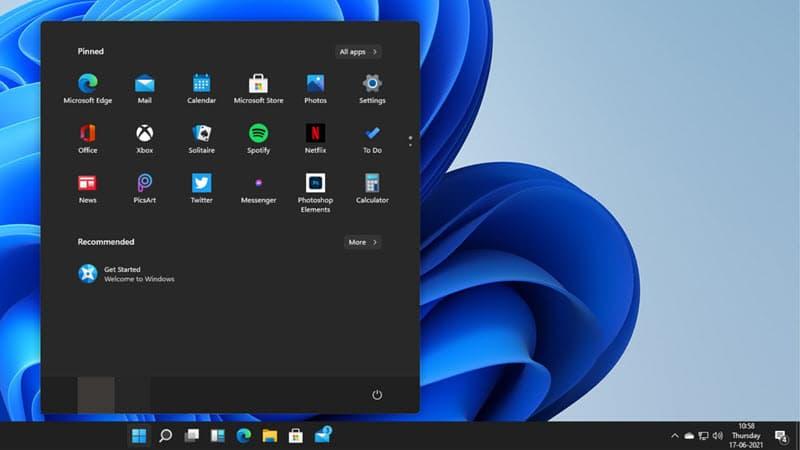Open Microsoft Edge from pinned apps
The image size is (800, 450).
tap(88, 84)
